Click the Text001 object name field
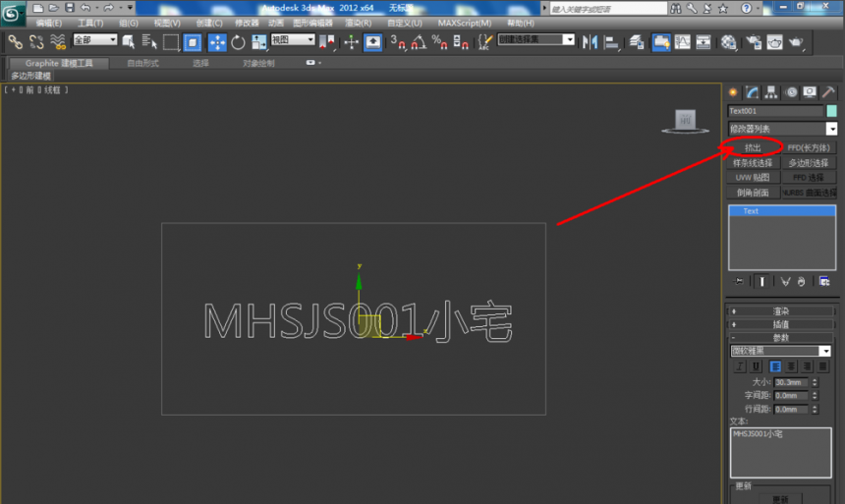 click(x=775, y=111)
